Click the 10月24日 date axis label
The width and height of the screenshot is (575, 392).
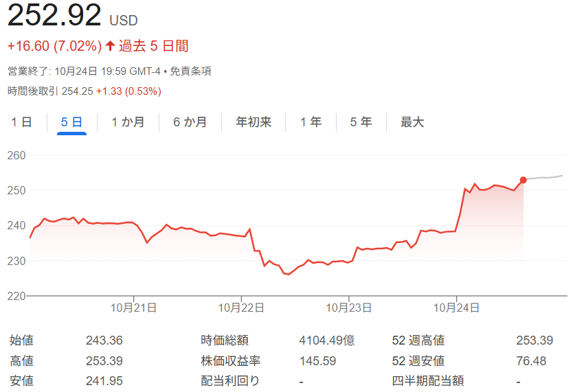tap(456, 308)
